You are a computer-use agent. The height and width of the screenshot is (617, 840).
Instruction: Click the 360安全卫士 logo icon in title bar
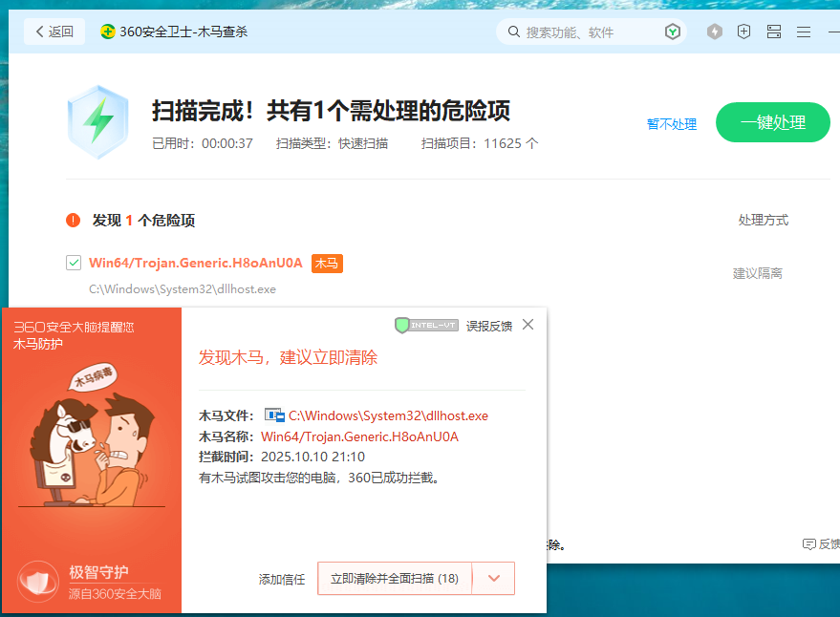[108, 32]
